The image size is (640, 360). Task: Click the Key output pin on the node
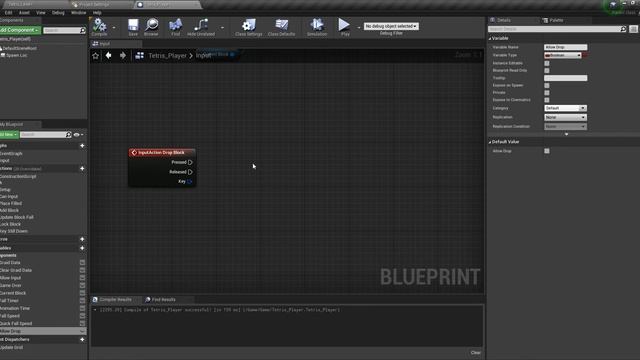click(189, 182)
